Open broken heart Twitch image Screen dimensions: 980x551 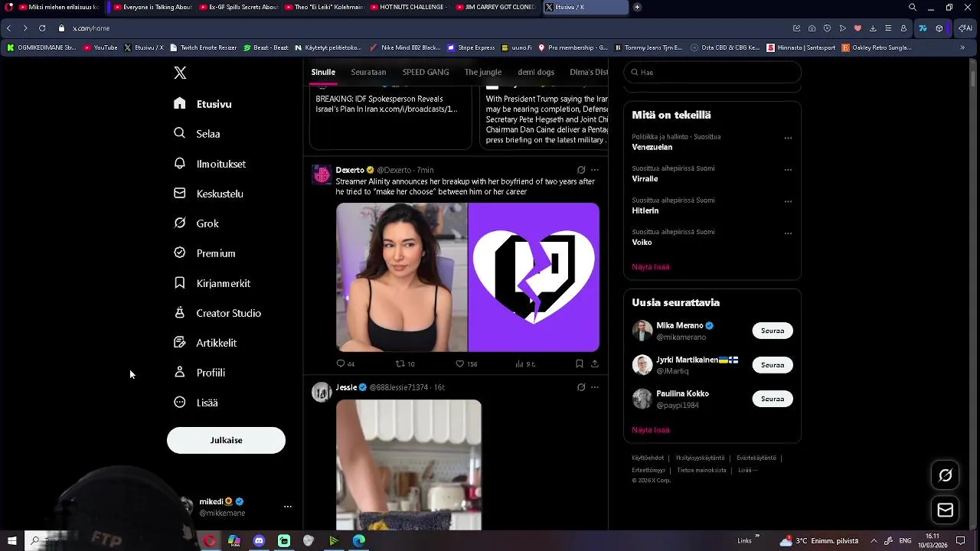click(x=534, y=277)
